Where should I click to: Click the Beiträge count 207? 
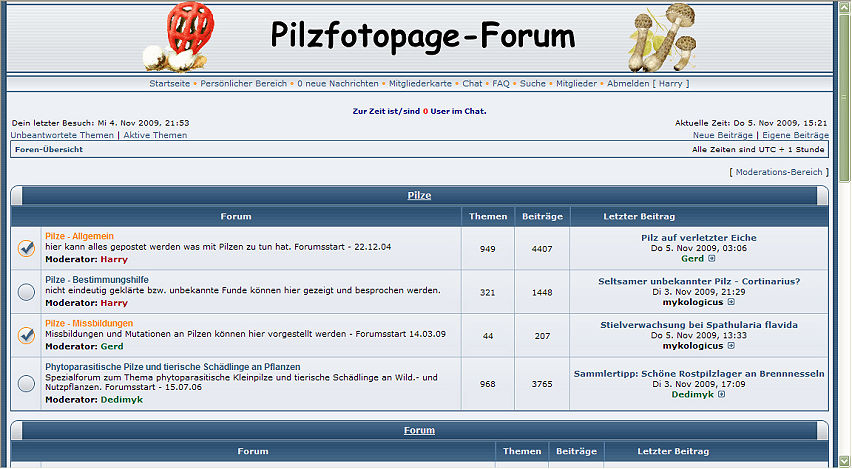tap(542, 336)
